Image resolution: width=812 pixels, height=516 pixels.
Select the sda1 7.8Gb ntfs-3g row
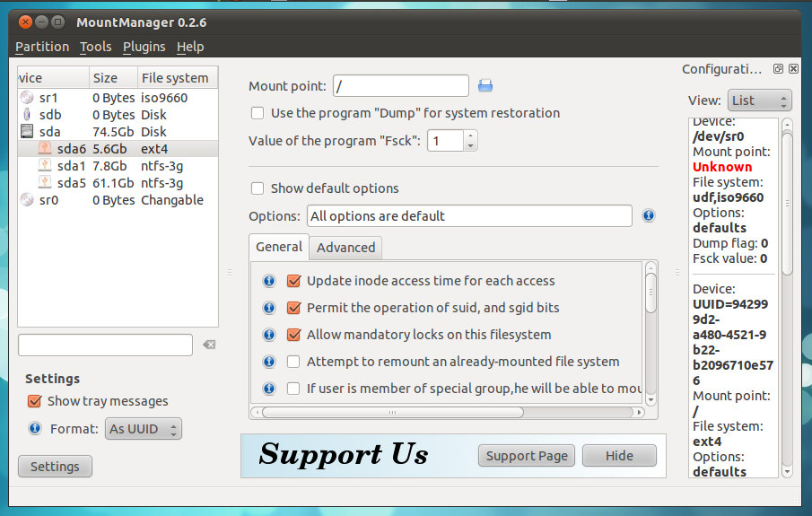click(x=118, y=166)
